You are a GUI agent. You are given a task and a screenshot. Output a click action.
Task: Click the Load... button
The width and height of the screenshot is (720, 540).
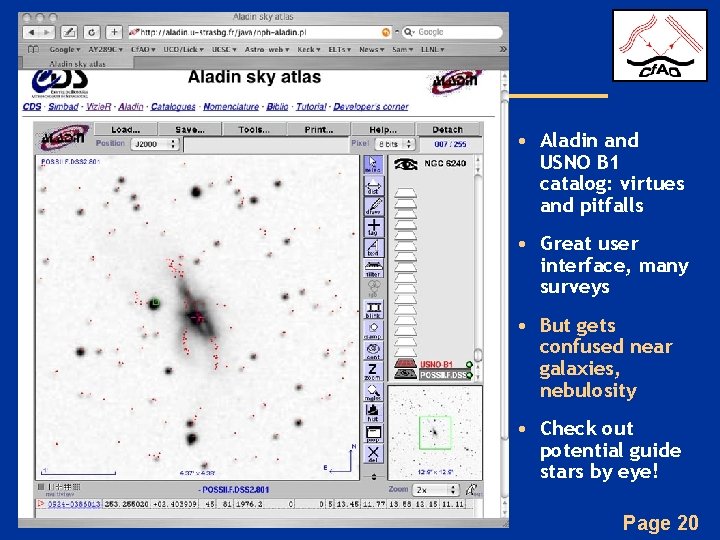(x=125, y=129)
